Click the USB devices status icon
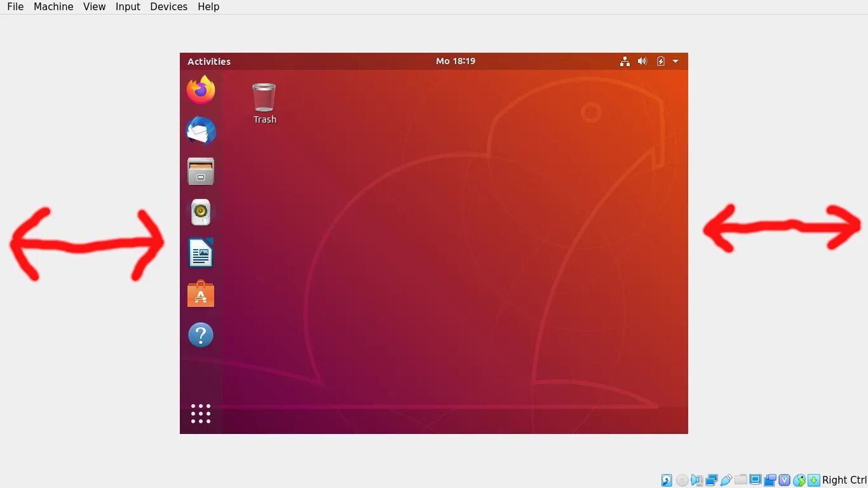 click(x=726, y=480)
